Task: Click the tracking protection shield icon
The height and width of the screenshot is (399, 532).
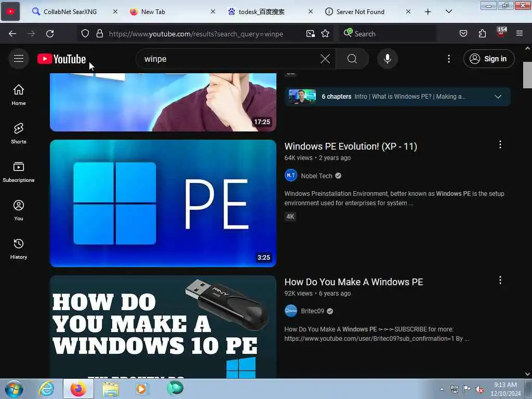Action: click(85, 34)
